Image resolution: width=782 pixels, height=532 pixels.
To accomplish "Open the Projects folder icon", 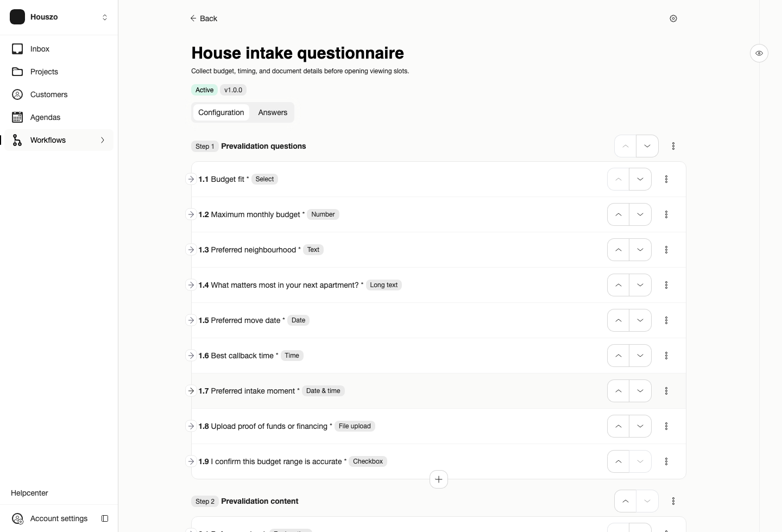I will 17,72.
